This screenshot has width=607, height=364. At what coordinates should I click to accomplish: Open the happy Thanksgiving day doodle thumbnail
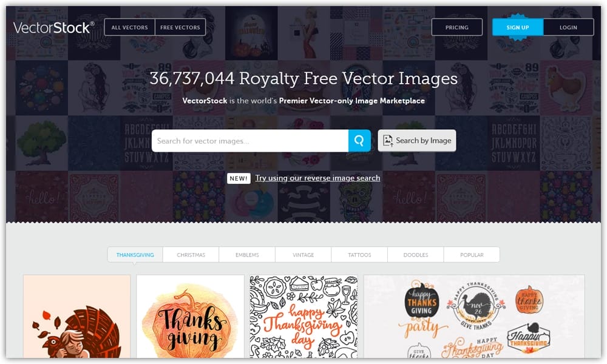(x=303, y=317)
